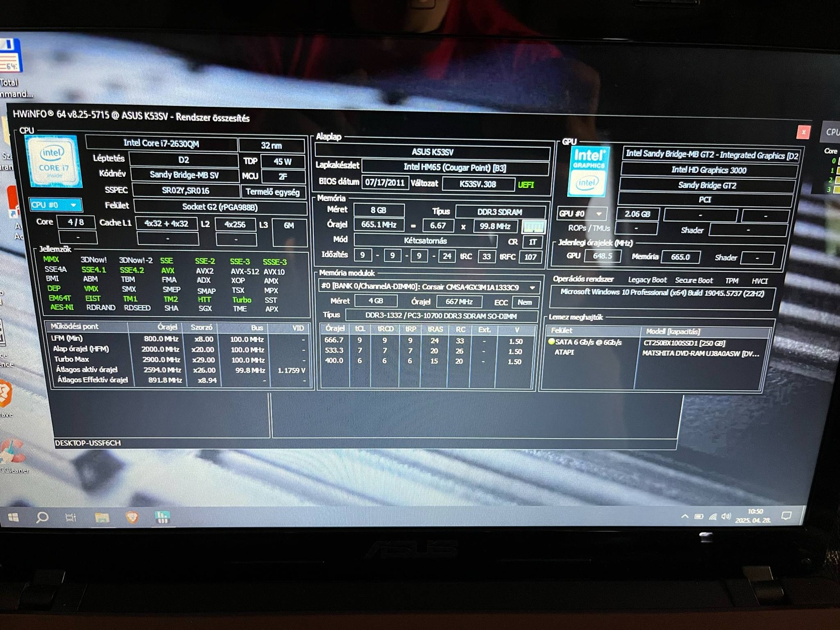The width and height of the screenshot is (840, 630).
Task: Click the battery tray icon
Action: pos(699,516)
